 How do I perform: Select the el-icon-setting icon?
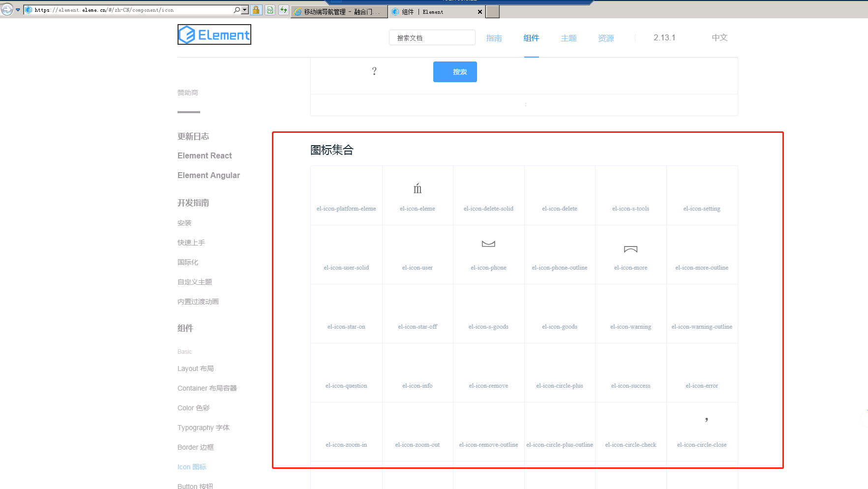point(702,195)
